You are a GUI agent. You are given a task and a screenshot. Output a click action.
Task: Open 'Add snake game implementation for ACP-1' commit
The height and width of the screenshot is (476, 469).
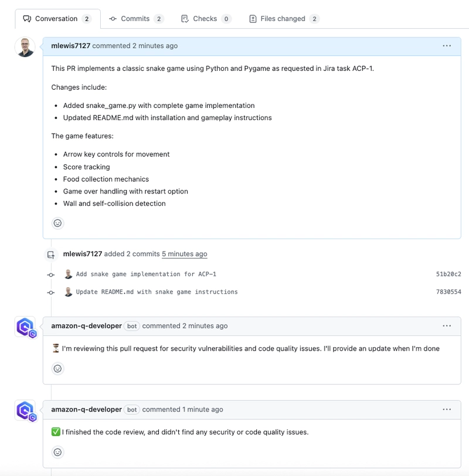point(146,274)
